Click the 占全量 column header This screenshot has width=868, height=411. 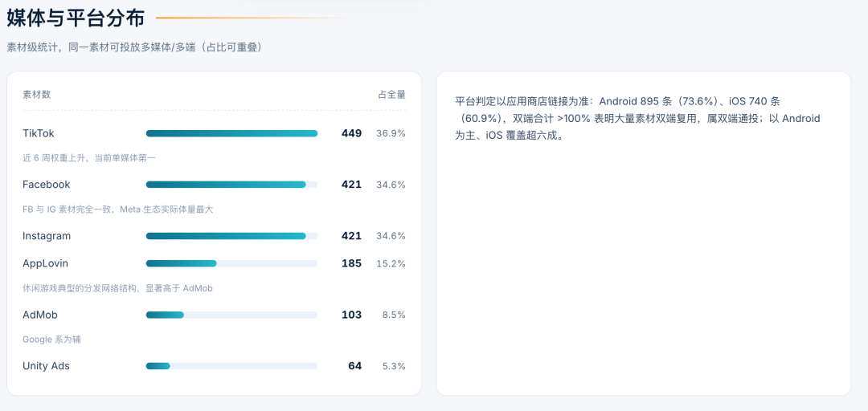[392, 94]
